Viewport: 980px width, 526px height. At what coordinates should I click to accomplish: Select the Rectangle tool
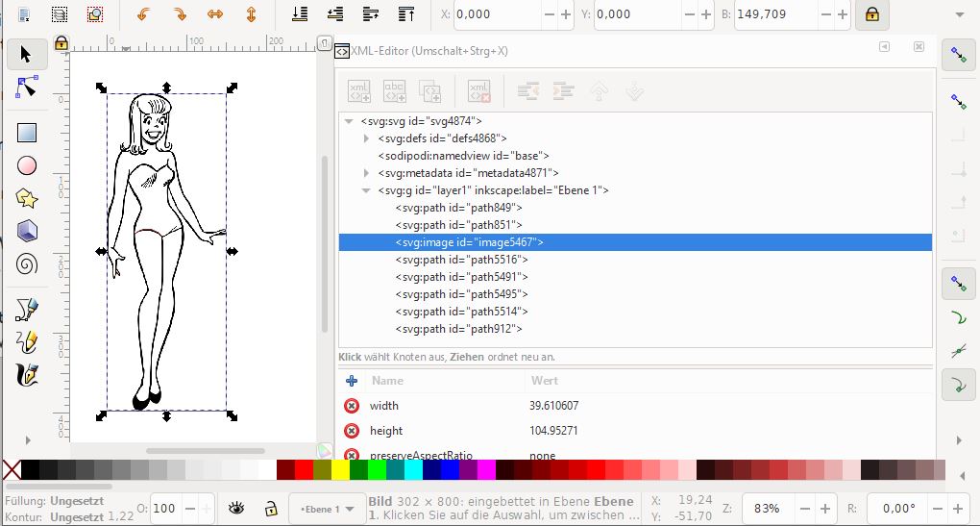(27, 133)
